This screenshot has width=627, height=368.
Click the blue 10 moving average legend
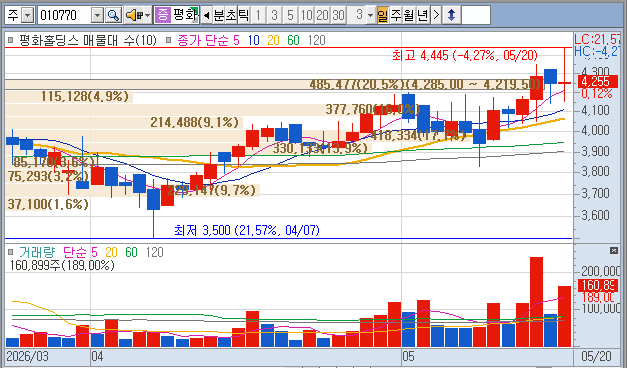click(254, 40)
